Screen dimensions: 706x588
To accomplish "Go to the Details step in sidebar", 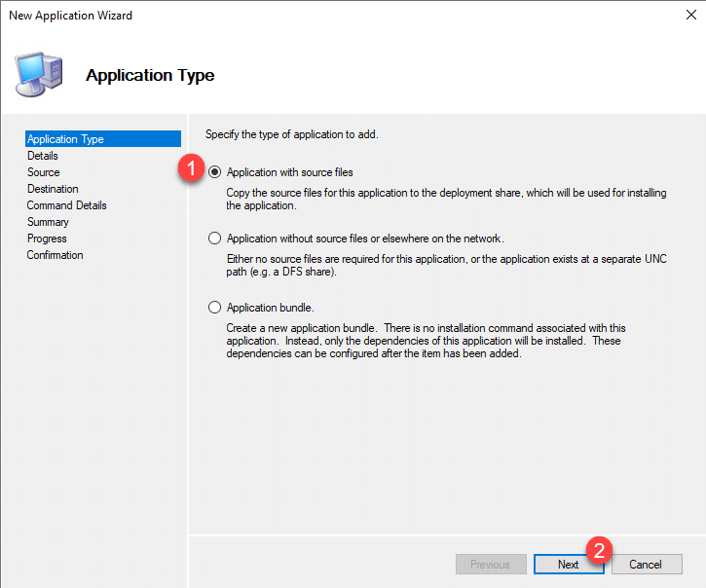I will 43,156.
